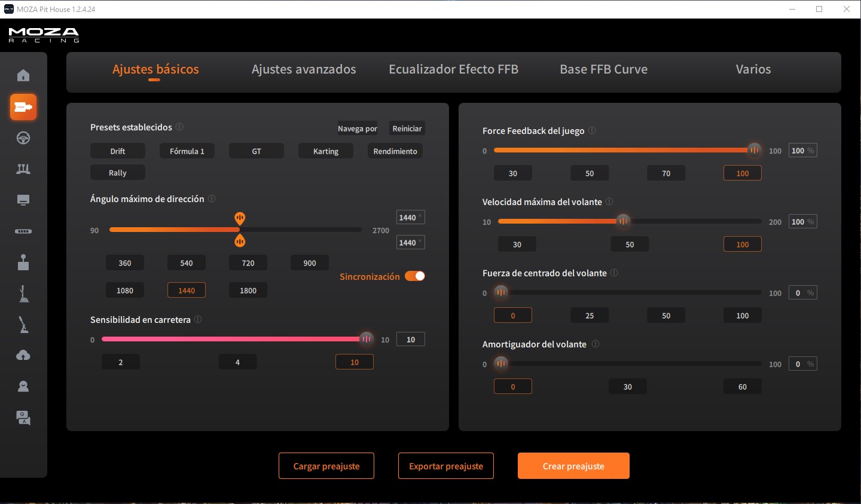Set Amortiguador del volante to 30
This screenshot has width=861, height=504.
click(x=628, y=387)
